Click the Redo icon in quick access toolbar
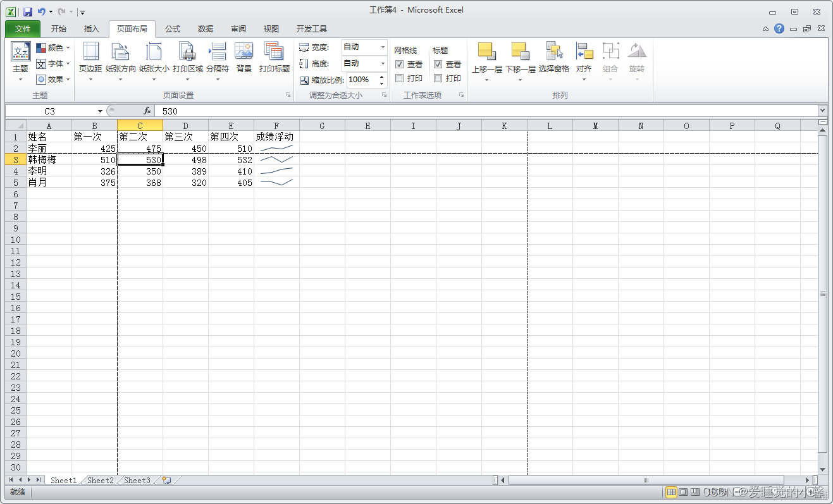Viewport: 833px width, 504px height. [x=61, y=11]
